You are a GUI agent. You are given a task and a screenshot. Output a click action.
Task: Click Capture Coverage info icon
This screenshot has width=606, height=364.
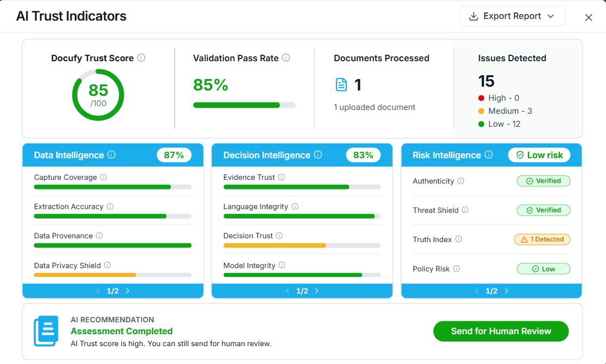104,177
